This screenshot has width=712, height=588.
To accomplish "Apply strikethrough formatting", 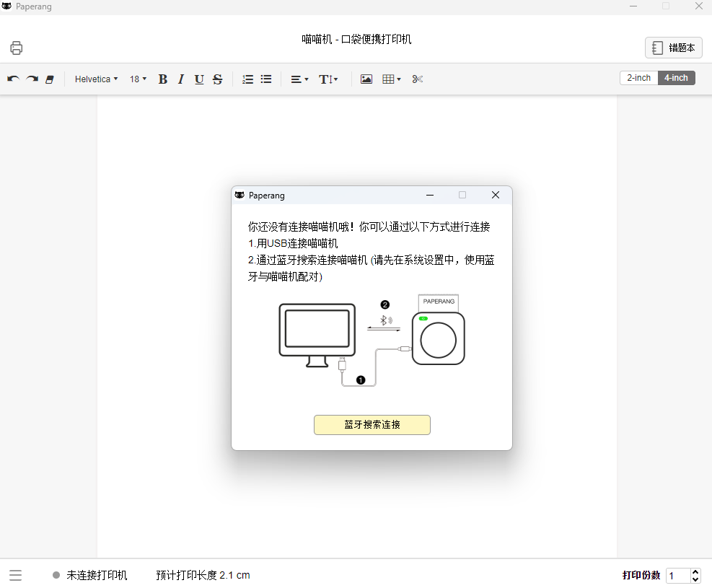I will [217, 79].
